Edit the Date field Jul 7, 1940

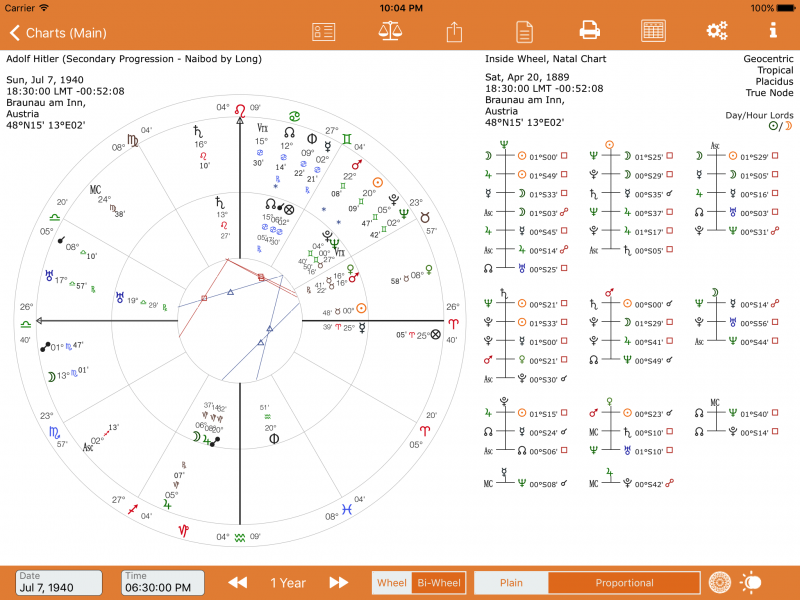[59, 583]
